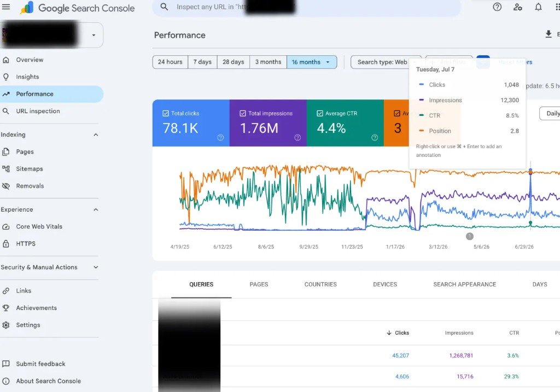Click the Achievements trophy icon
Screen dimensions: 560x392
point(6,308)
